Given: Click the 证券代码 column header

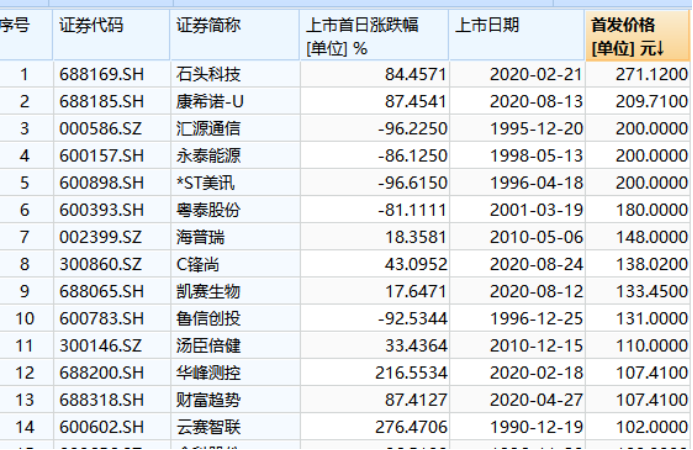Looking at the screenshot, I should click(111, 35).
